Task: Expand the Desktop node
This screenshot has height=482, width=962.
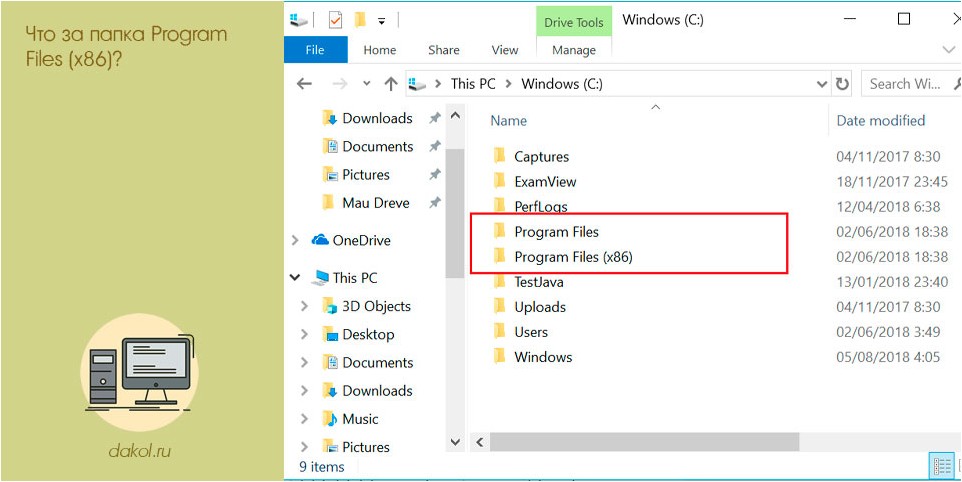Action: 304,334
